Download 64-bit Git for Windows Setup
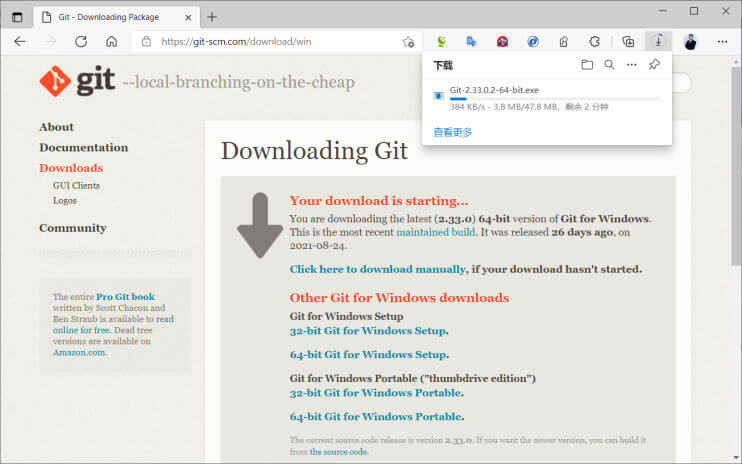This screenshot has width=742, height=464. click(x=369, y=354)
